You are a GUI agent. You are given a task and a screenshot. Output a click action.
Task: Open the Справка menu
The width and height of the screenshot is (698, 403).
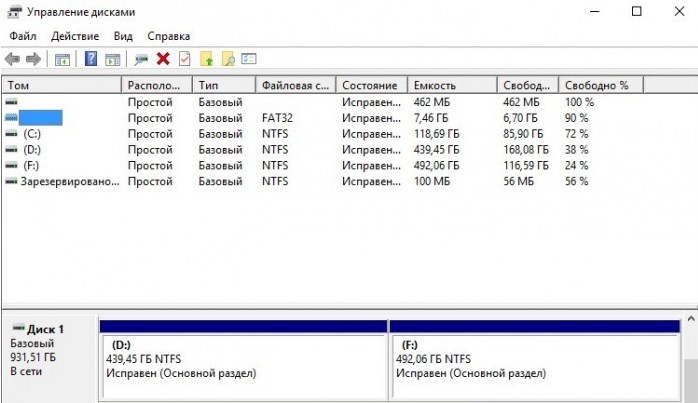[x=169, y=36]
